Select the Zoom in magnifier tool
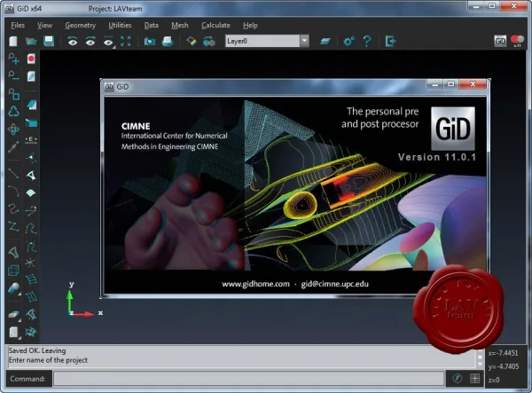 click(x=13, y=59)
